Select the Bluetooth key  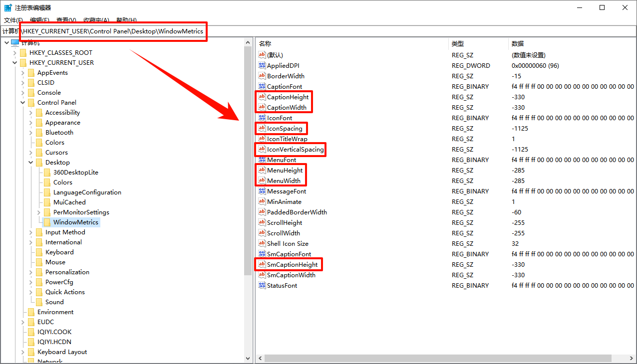point(59,133)
